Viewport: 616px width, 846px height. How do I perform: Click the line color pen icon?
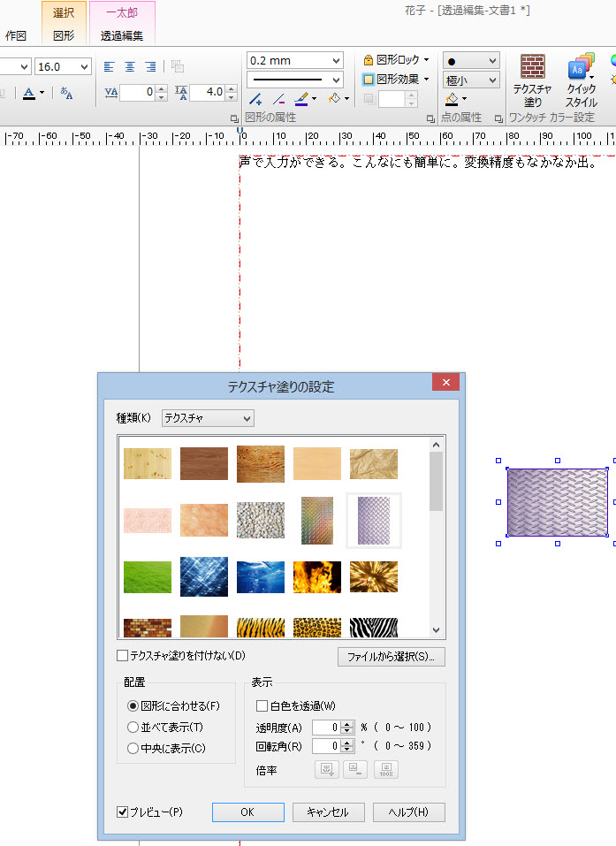301,99
